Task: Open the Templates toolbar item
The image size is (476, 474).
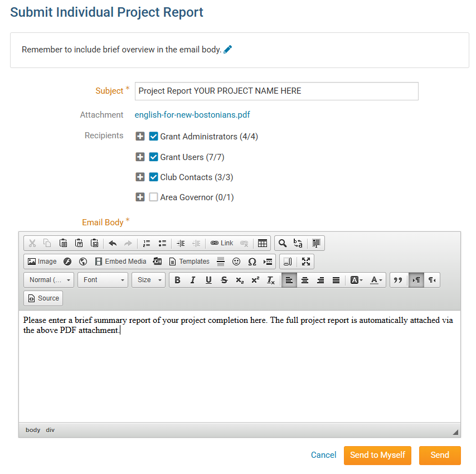Action: click(189, 262)
